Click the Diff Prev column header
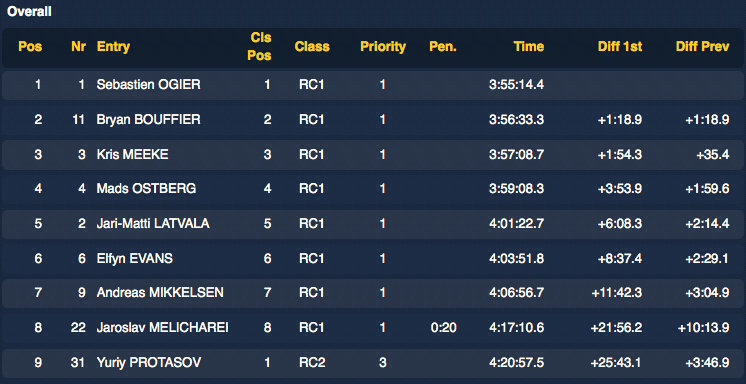The height and width of the screenshot is (384, 746). click(702, 47)
